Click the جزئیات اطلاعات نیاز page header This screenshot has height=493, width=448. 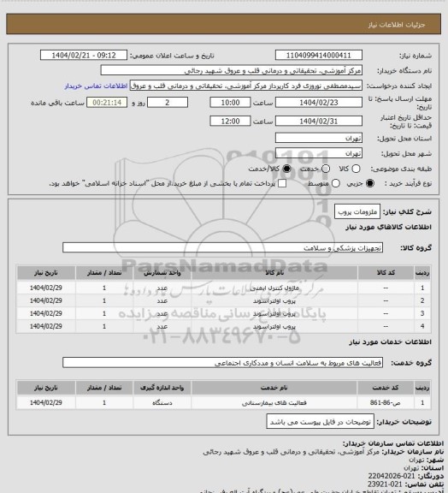tap(397, 25)
